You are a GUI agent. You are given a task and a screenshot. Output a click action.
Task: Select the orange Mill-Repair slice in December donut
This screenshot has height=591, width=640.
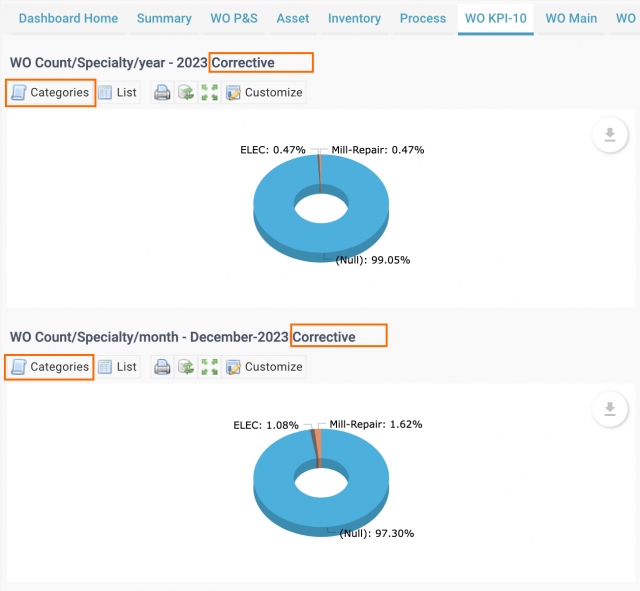point(318,445)
